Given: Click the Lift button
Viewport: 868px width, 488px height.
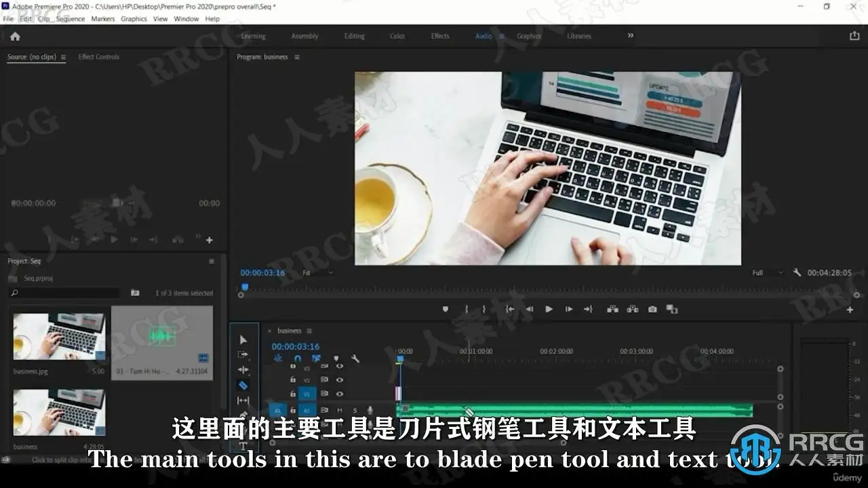Looking at the screenshot, I should tap(612, 309).
